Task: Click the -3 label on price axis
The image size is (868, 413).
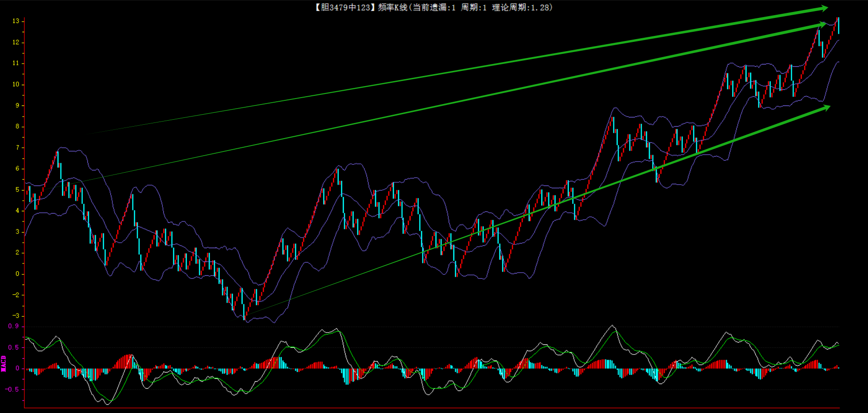Action: (16, 316)
